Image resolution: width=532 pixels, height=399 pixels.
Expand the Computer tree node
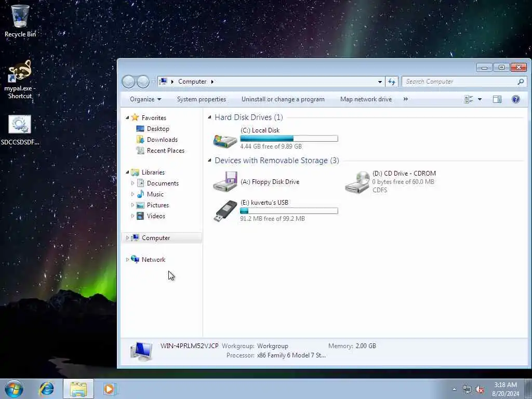point(127,238)
